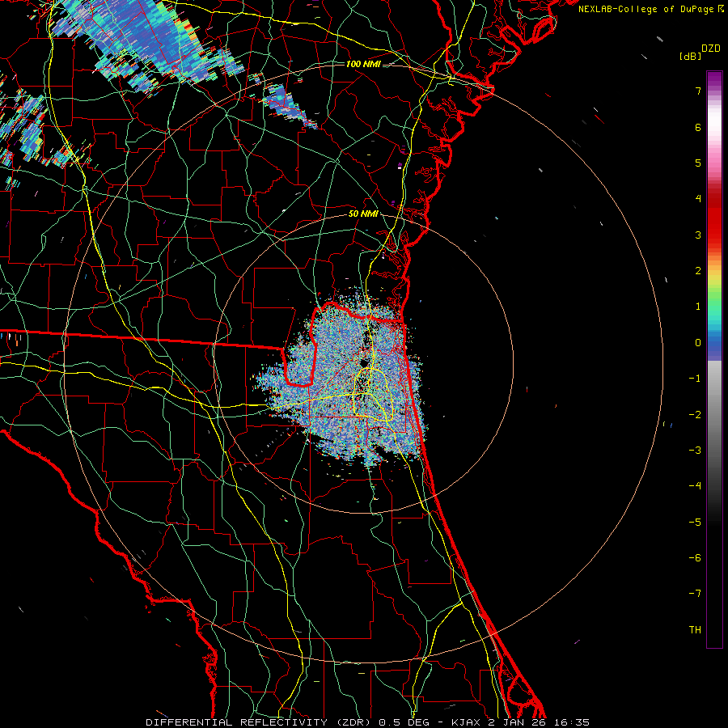Click the positive 1 dB scale label
This screenshot has height=728, width=728.
[x=698, y=307]
